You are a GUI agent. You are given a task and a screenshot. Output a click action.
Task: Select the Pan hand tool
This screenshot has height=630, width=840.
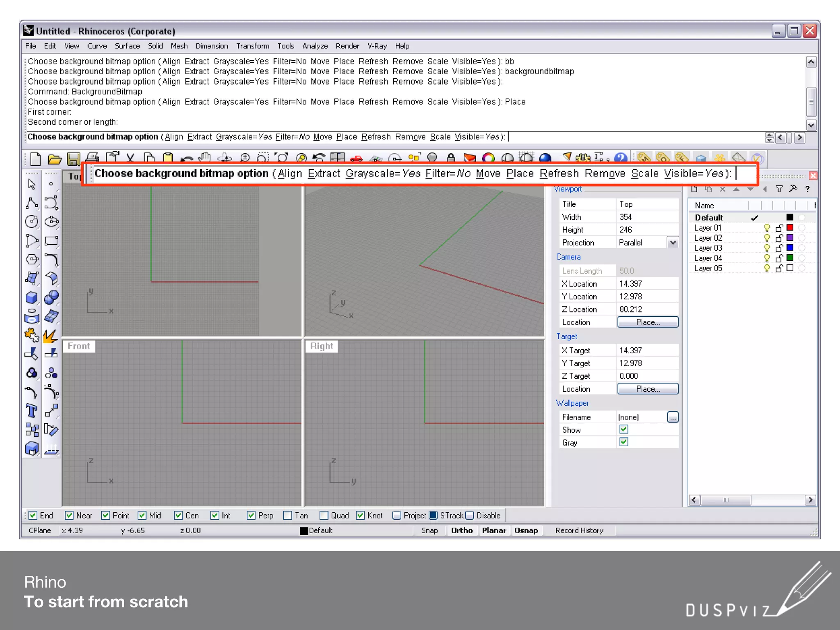tap(205, 158)
